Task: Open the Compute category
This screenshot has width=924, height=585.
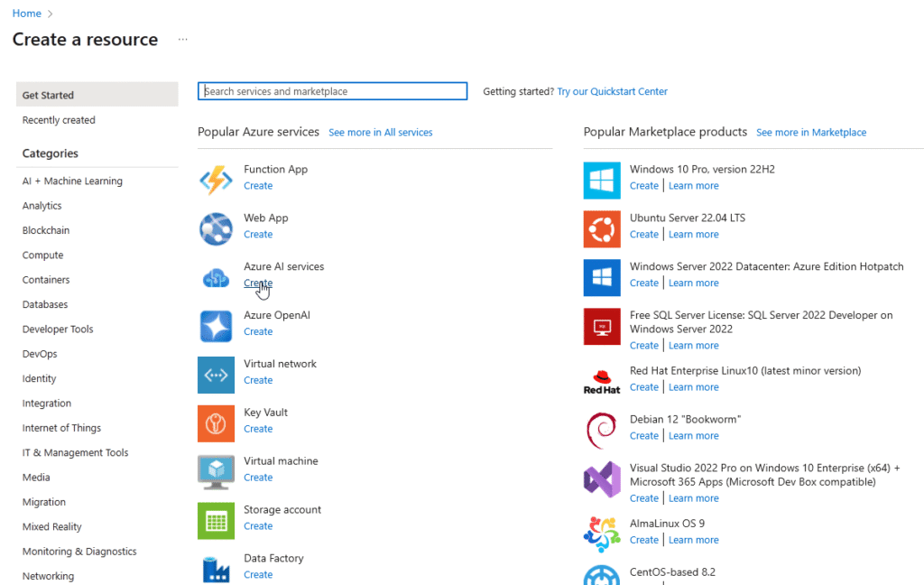Action: coord(43,255)
